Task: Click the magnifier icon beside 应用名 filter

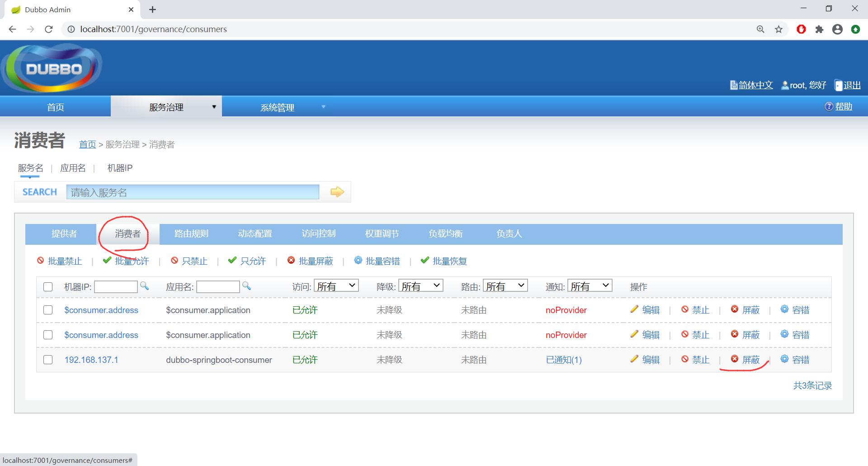Action: [246, 286]
